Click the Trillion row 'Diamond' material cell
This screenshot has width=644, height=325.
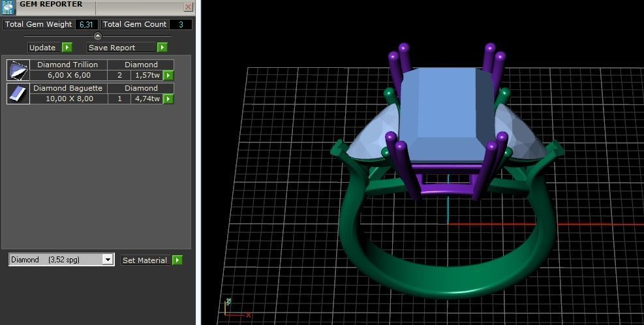tap(141, 65)
